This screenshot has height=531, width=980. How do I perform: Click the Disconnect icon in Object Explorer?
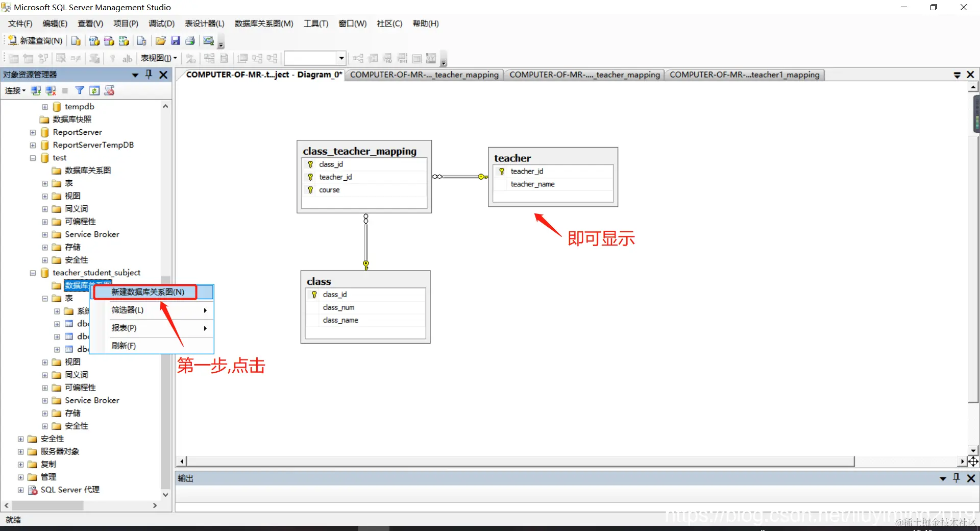pyautogui.click(x=51, y=91)
